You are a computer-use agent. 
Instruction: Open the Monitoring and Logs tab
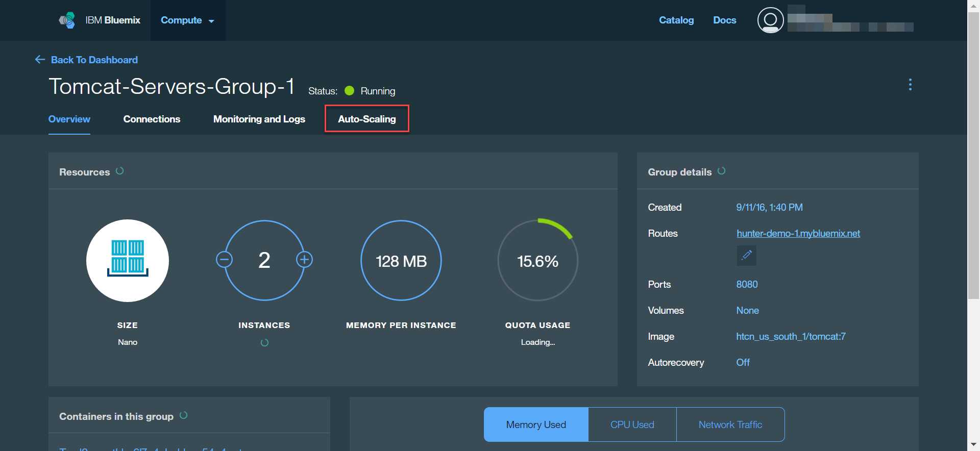[259, 119]
